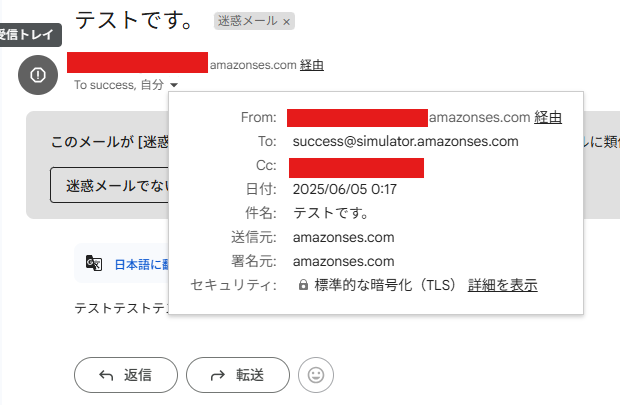This screenshot has height=405, width=620.
Task: Click the spam warning avatar icon
Action: (38, 75)
